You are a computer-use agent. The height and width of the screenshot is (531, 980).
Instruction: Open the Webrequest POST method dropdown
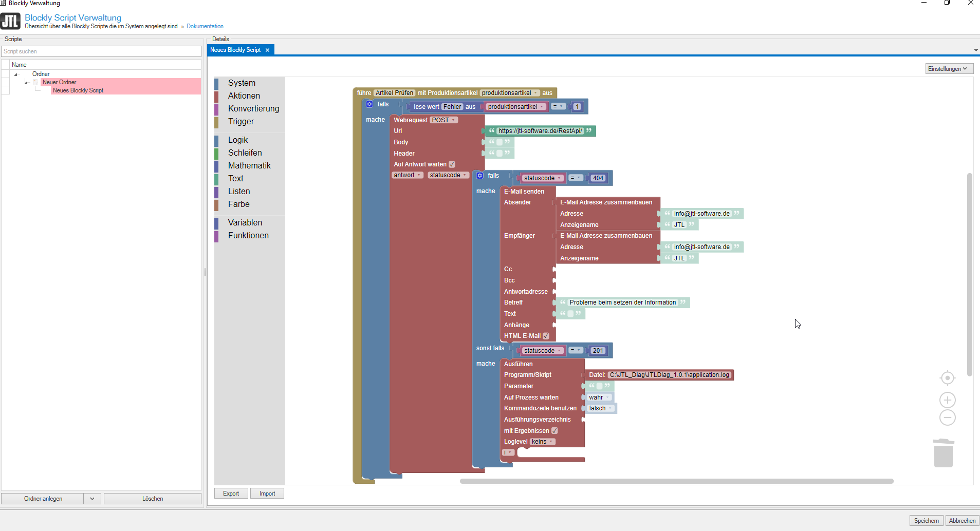click(x=443, y=120)
